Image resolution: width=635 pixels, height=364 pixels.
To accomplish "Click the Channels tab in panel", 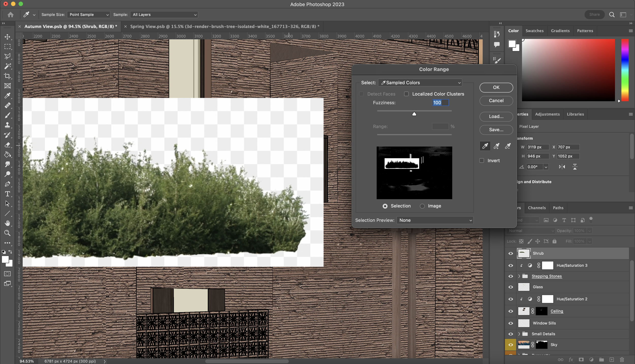I will 537,208.
